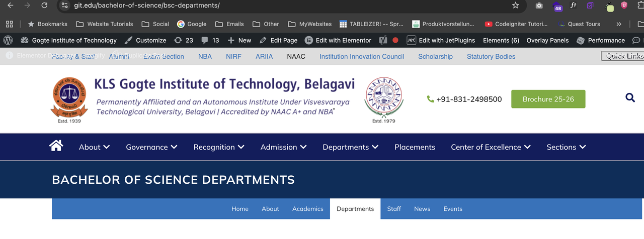Open the Placements page
This screenshot has height=239, width=644.
pos(415,147)
